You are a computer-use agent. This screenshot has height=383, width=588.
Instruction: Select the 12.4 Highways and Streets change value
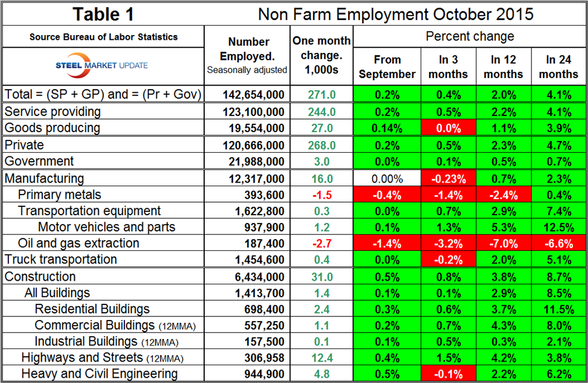click(321, 357)
